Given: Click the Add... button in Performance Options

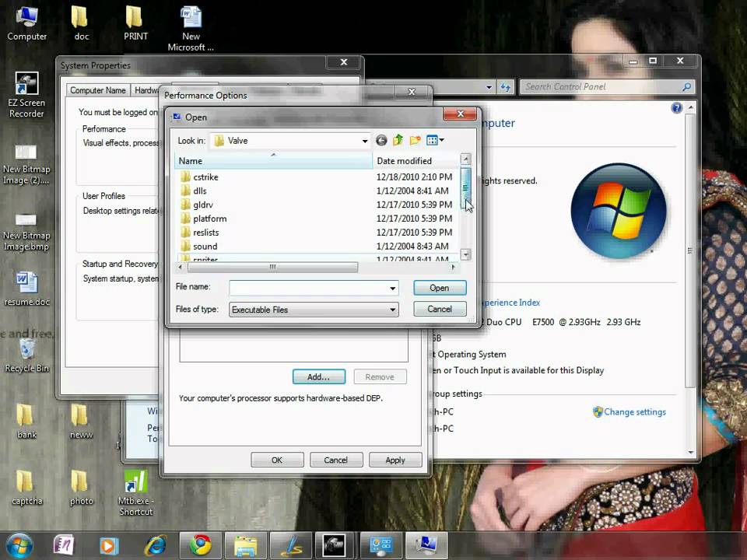Looking at the screenshot, I should click(319, 376).
